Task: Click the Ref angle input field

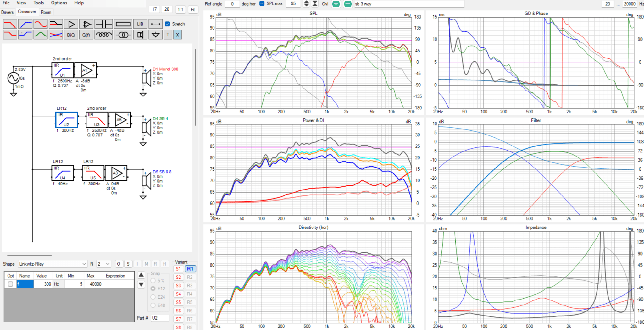Action: pos(232,4)
